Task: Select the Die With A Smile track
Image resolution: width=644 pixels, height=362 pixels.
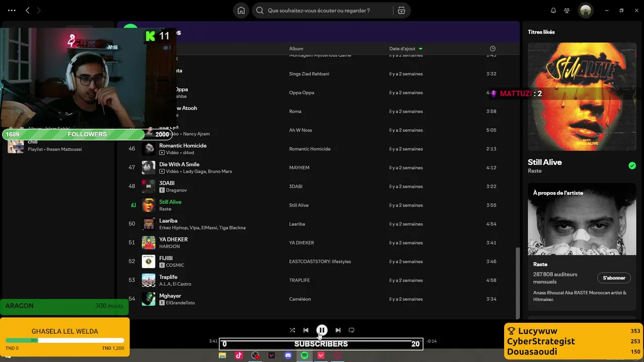Action: point(179,164)
